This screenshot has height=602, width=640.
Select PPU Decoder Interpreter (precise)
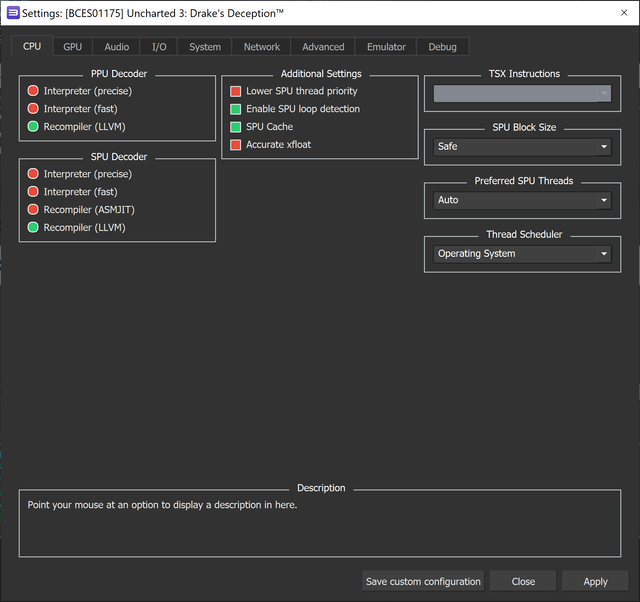80,91
